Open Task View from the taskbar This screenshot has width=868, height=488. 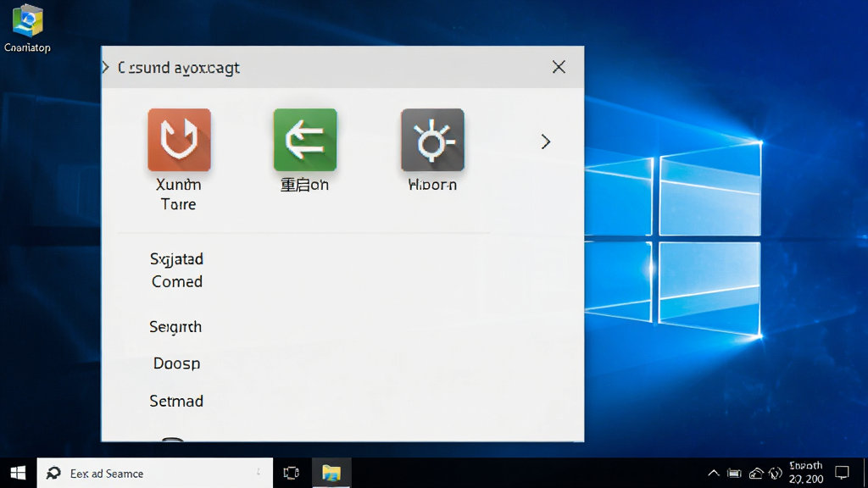click(292, 473)
